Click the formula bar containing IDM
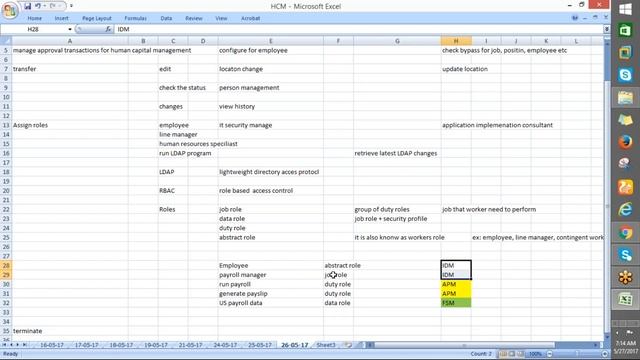 359,29
